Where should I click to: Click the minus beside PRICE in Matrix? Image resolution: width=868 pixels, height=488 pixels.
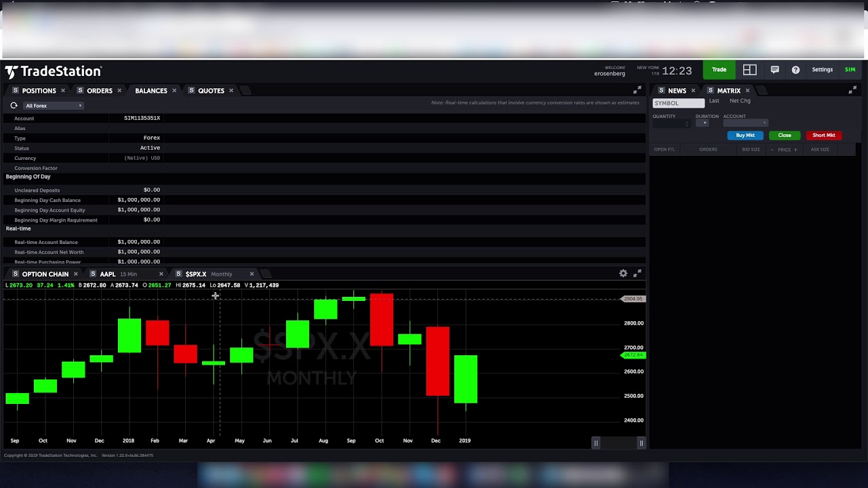coord(772,149)
